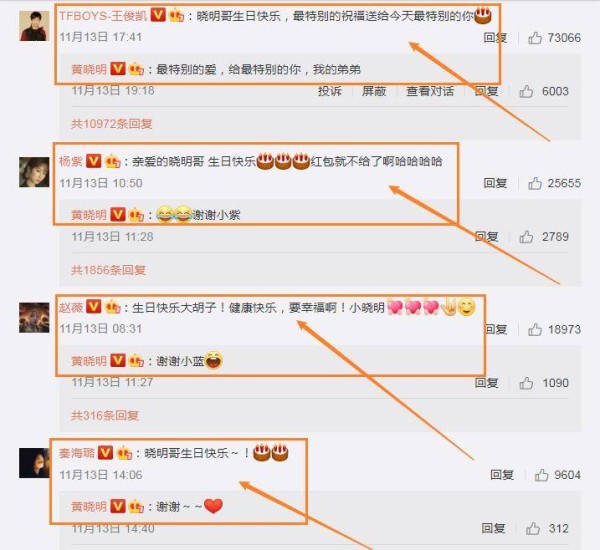Like 赵薇's comment with 18973 likes
This screenshot has width=600, height=550.
click(535, 330)
